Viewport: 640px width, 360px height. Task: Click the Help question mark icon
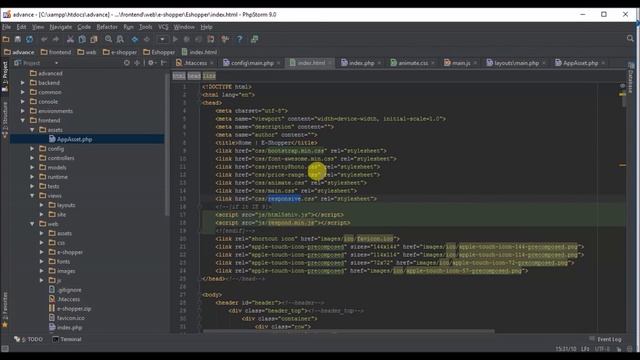click(x=240, y=39)
